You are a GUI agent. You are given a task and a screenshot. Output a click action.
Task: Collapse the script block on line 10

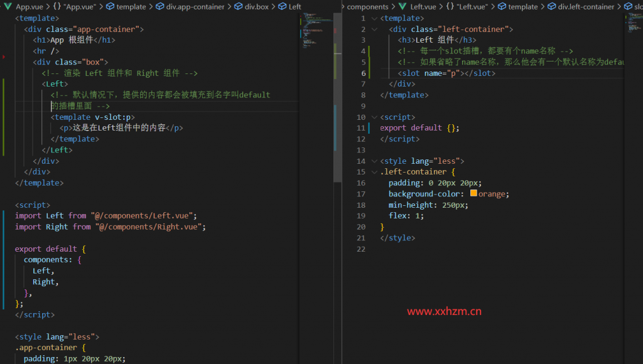375,117
